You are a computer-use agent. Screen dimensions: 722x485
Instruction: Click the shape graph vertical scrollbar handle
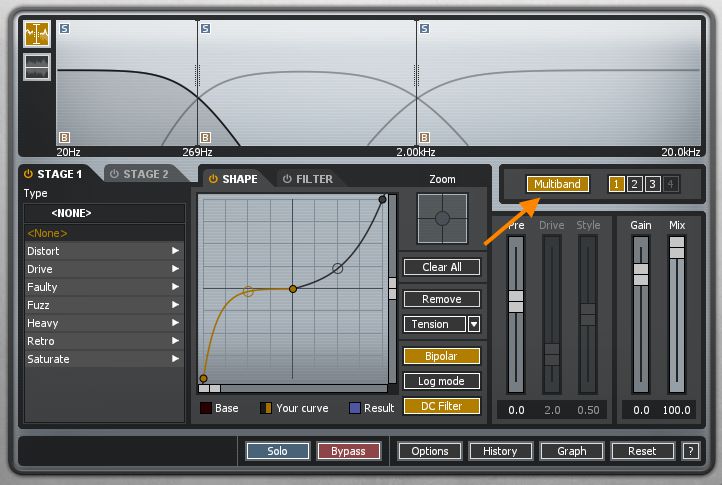click(x=392, y=289)
